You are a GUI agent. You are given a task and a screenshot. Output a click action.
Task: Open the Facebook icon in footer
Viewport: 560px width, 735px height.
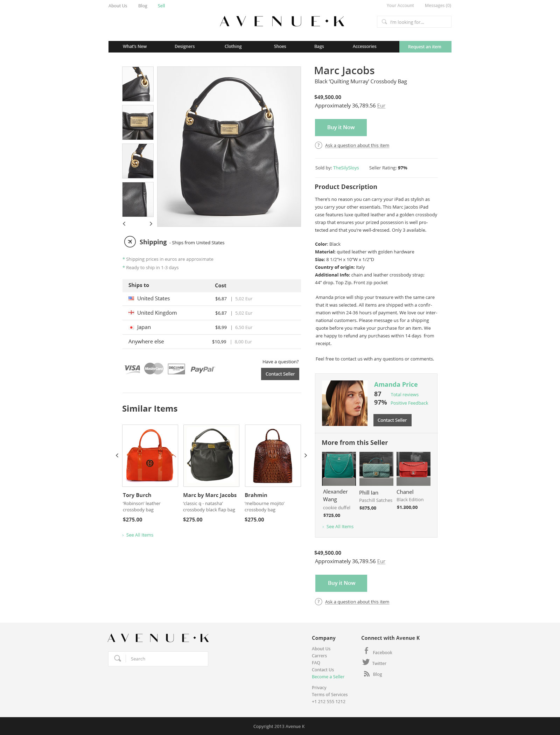click(366, 651)
